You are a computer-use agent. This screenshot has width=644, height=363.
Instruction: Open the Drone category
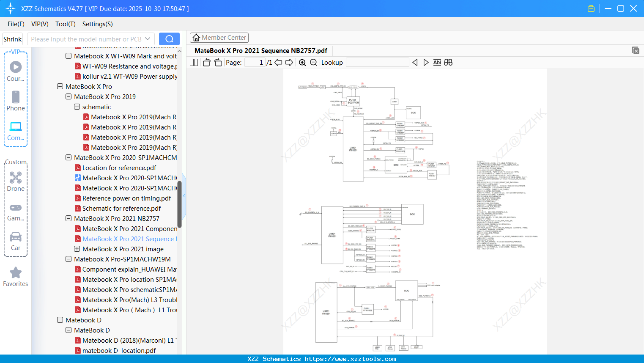point(16,181)
